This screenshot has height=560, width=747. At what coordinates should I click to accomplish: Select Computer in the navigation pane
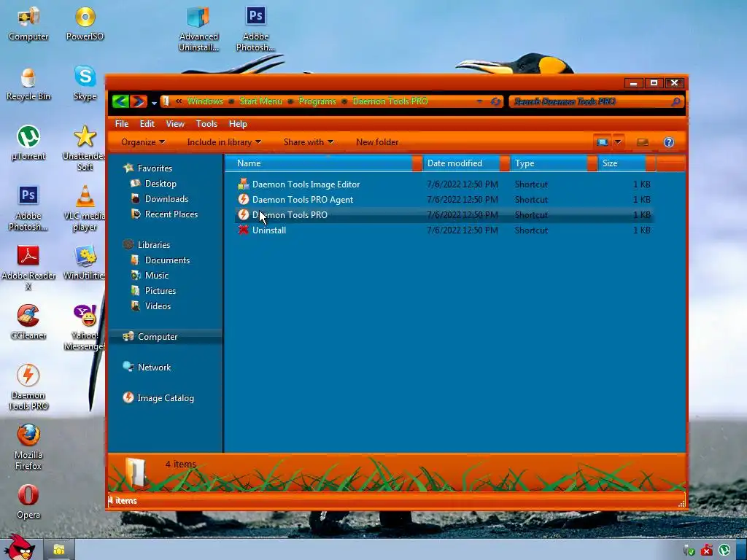click(x=166, y=337)
